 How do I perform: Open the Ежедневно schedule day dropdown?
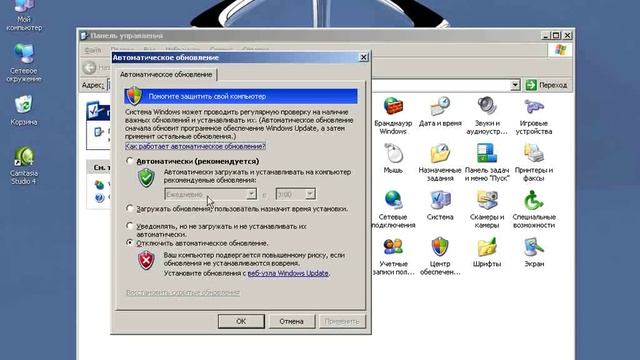point(210,194)
